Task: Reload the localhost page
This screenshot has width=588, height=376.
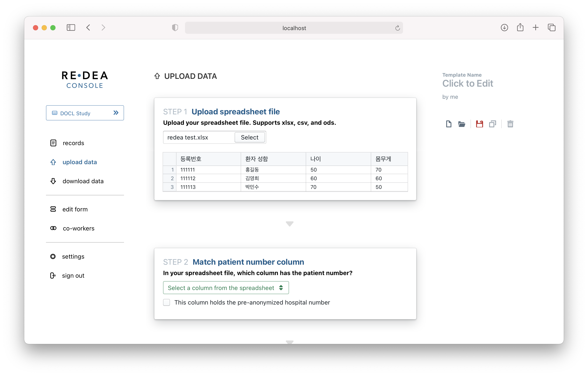Action: (397, 28)
